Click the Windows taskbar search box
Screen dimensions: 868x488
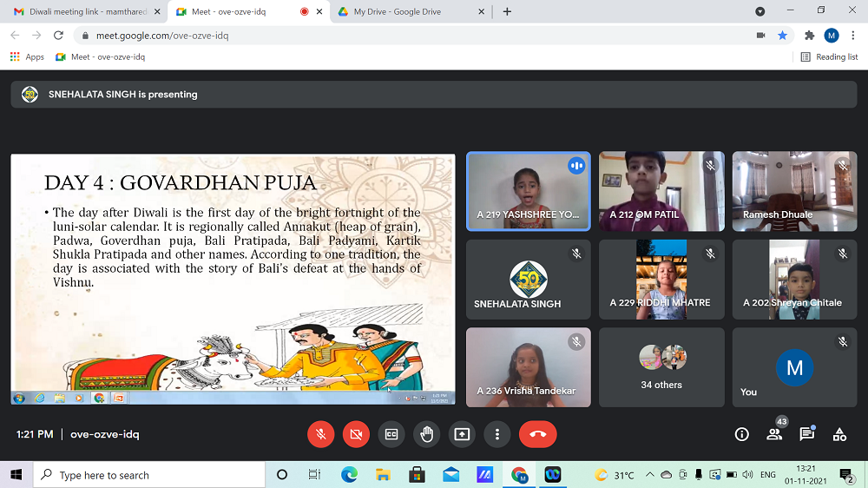coord(149,475)
